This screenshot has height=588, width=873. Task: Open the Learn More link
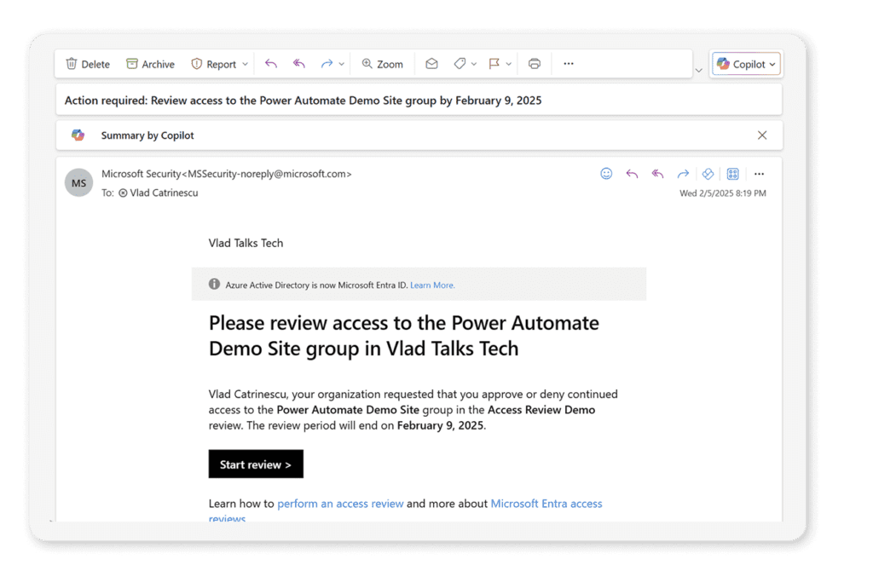click(432, 285)
